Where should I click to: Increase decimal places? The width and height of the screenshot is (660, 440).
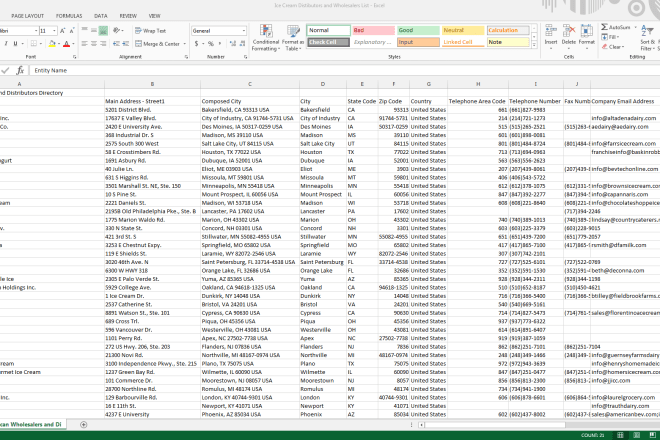click(233, 44)
